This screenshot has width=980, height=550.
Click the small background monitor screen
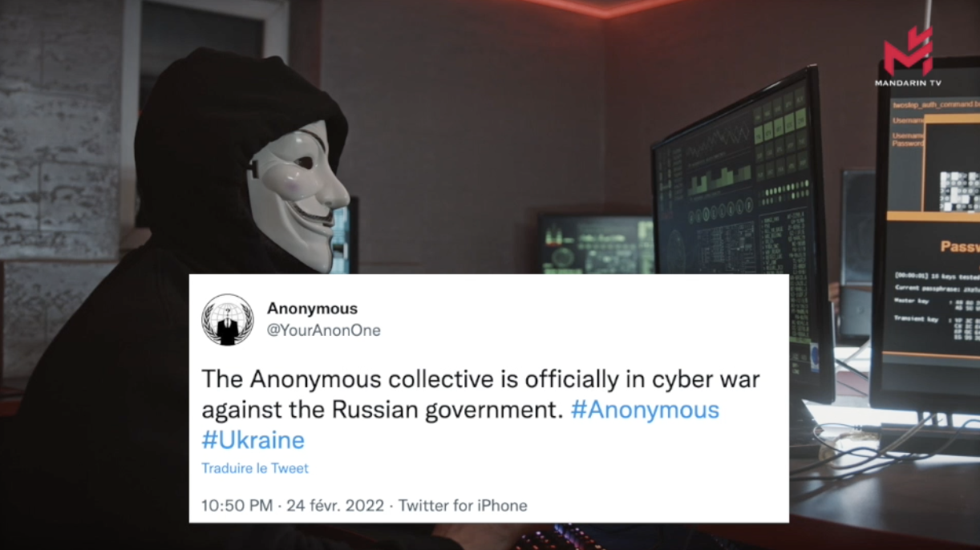pyautogui.click(x=597, y=244)
